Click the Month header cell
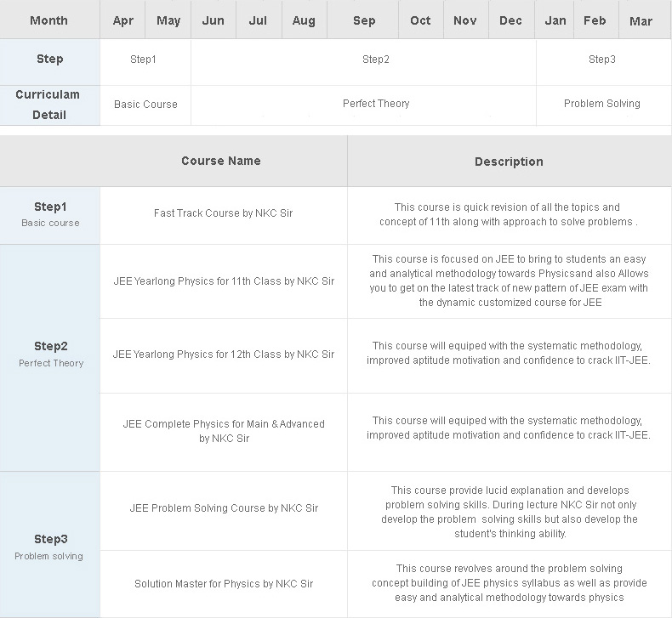The height and width of the screenshot is (618, 672). tap(49, 20)
